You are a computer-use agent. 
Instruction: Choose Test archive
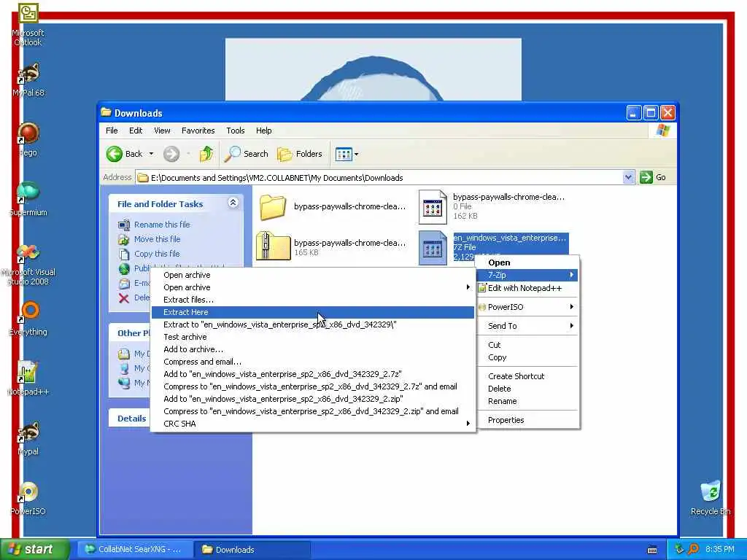coord(312,337)
